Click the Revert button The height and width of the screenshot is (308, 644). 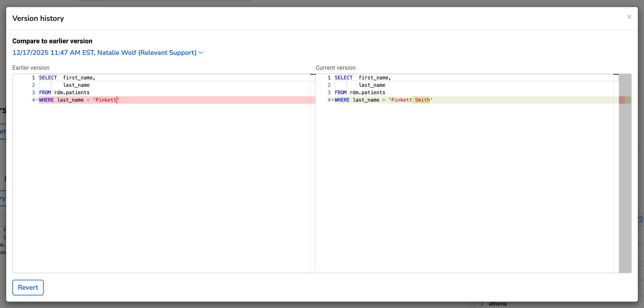[x=28, y=287]
